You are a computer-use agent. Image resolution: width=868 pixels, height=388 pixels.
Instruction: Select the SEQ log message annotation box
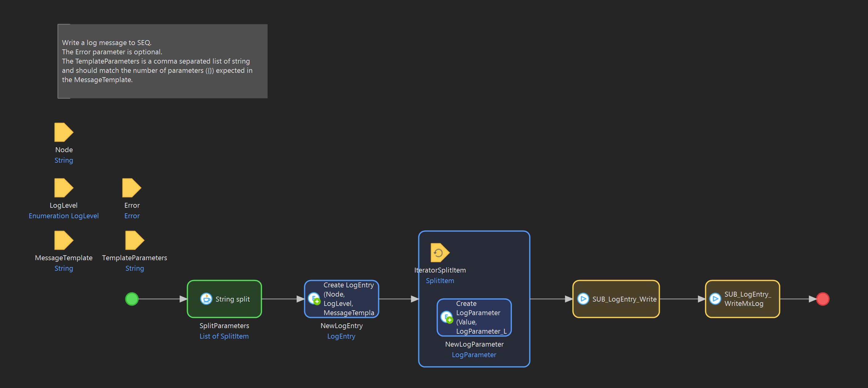pyautogui.click(x=163, y=61)
